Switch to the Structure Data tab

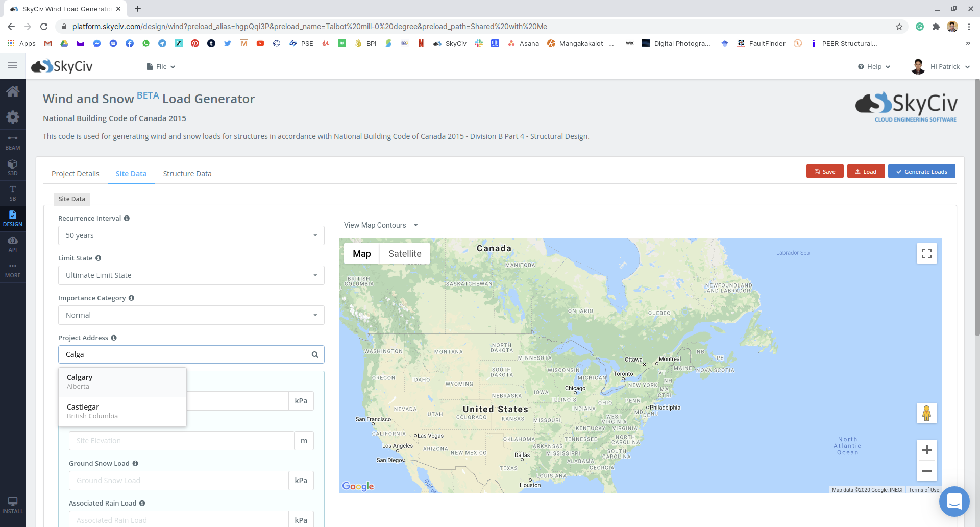[x=187, y=174]
